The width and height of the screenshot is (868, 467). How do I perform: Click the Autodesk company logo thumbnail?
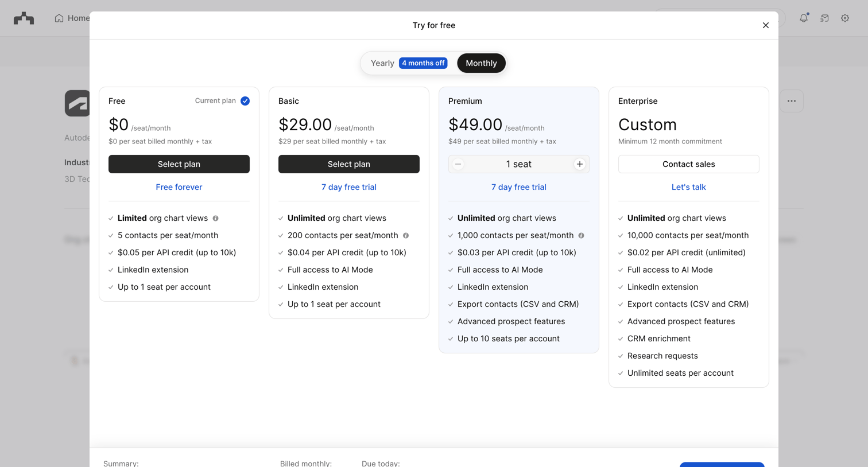[77, 103]
